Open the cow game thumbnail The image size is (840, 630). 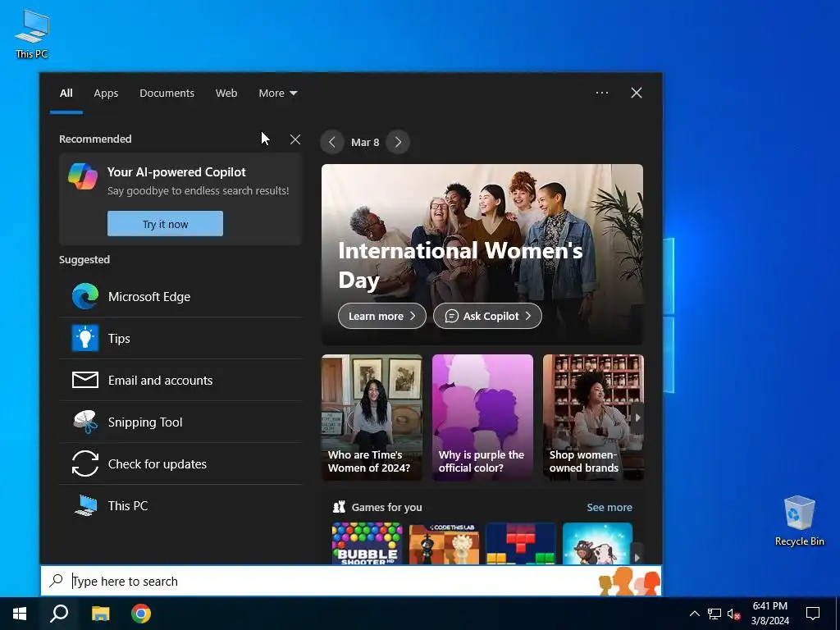coord(597,543)
